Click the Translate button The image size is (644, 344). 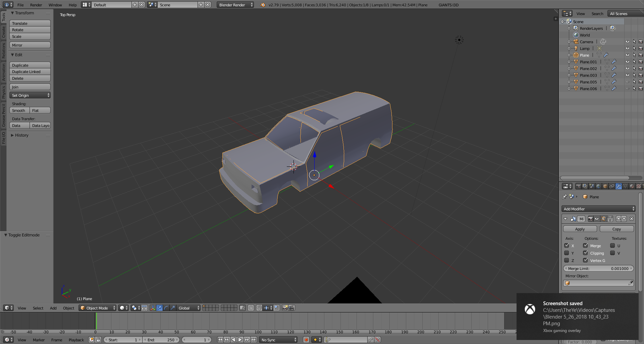[30, 23]
